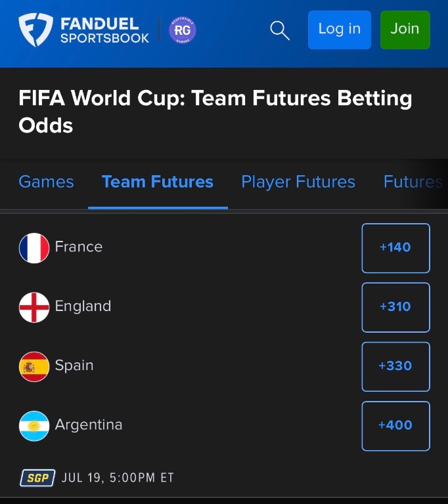Select Spain +330 odds
Screen dimensions: 448x504
396,367
